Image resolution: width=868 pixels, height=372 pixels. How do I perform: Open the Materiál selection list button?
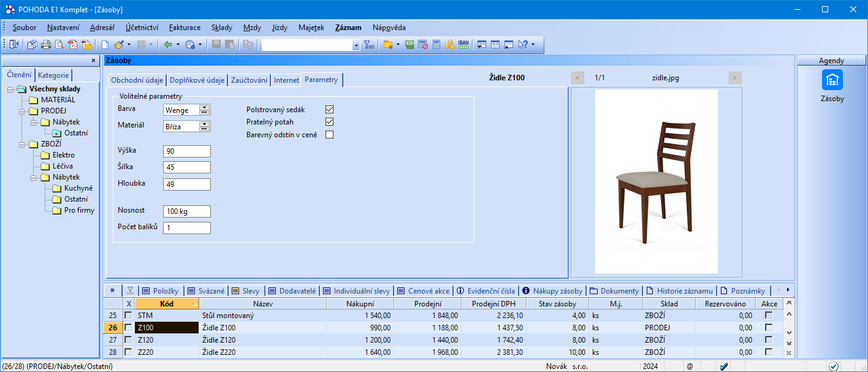click(205, 126)
